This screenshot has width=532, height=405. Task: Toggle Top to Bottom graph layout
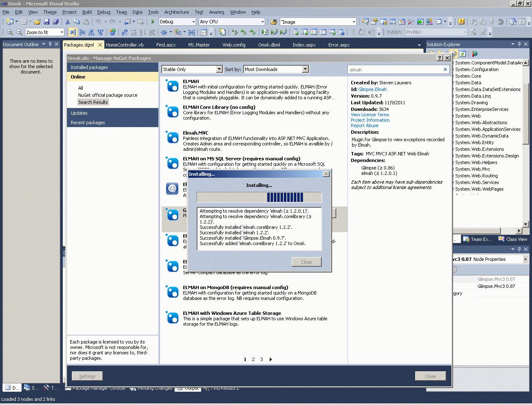click(91, 32)
